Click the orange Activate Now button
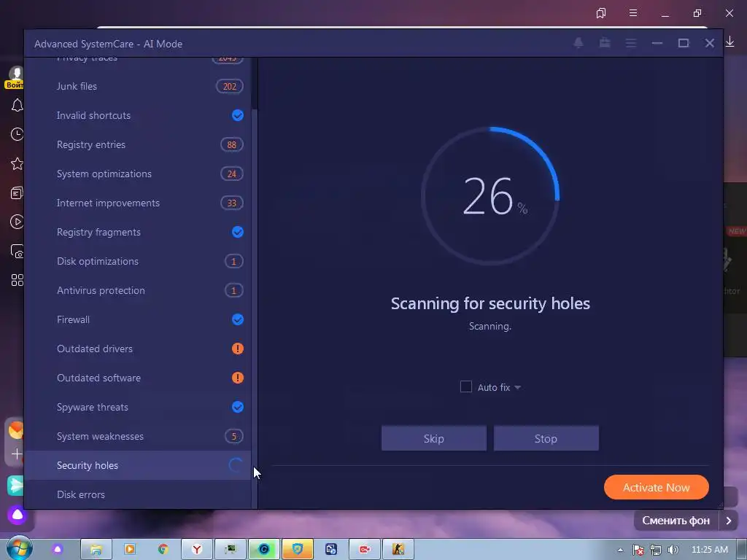The width and height of the screenshot is (747, 560). click(656, 487)
